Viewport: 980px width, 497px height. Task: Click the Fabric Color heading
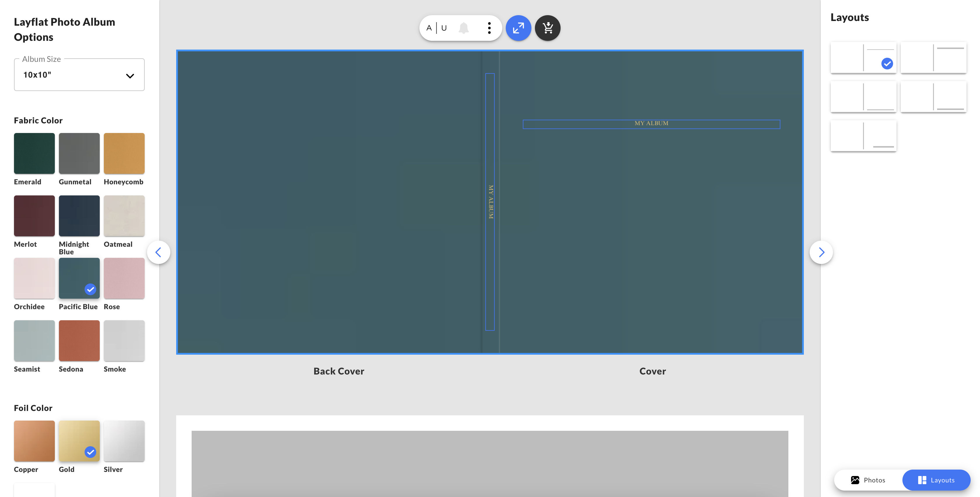38,120
